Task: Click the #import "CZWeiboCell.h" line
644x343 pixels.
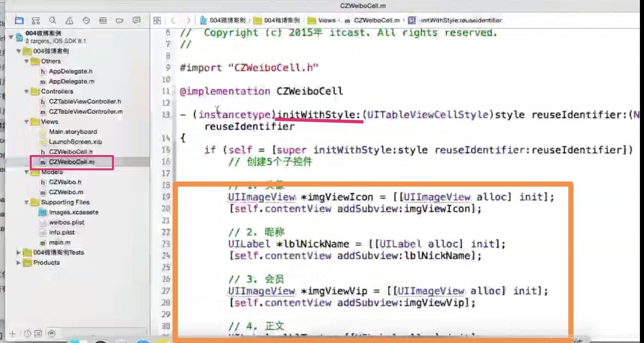Action: click(x=249, y=68)
